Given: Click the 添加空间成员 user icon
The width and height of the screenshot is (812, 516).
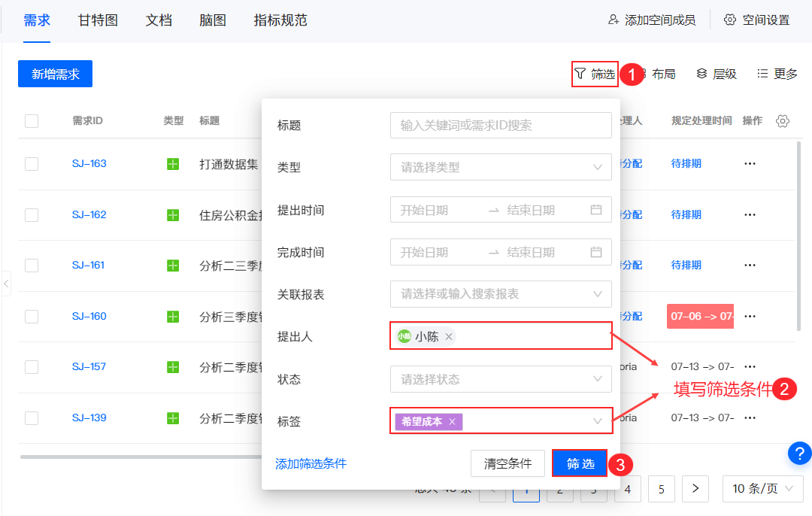Looking at the screenshot, I should 614,20.
